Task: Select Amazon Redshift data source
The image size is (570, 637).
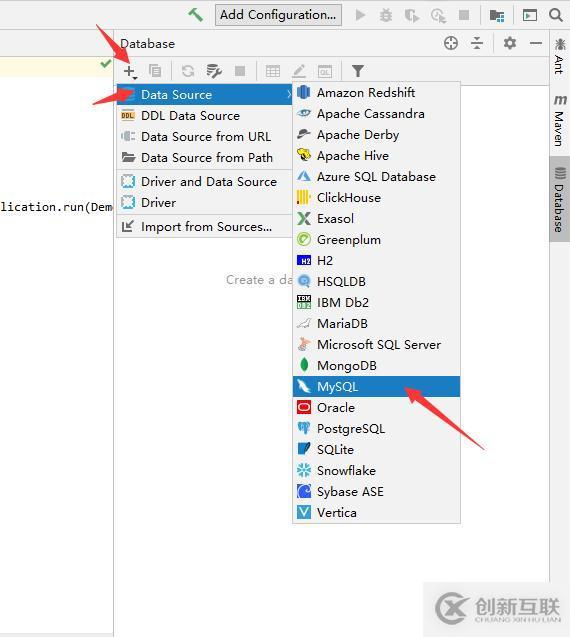Action: pos(376,93)
